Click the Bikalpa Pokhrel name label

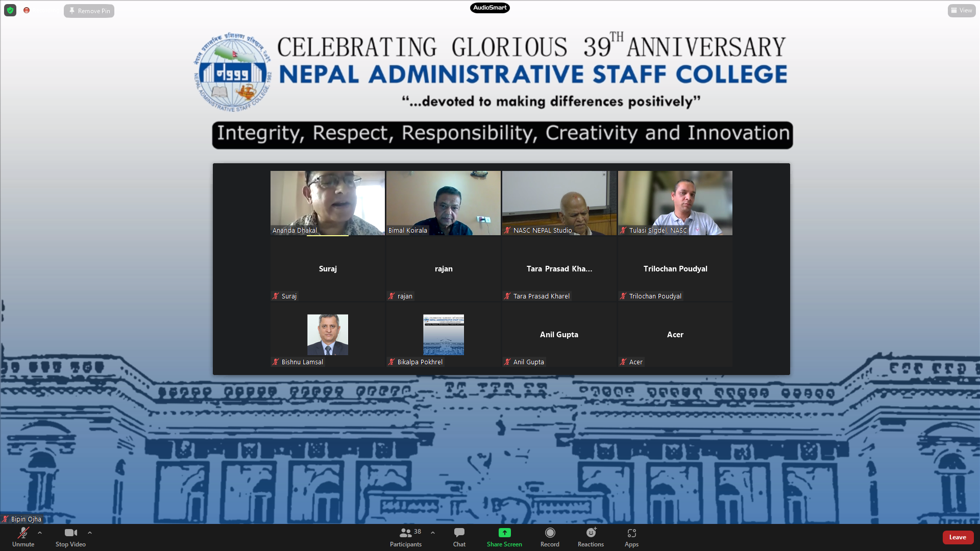coord(420,362)
